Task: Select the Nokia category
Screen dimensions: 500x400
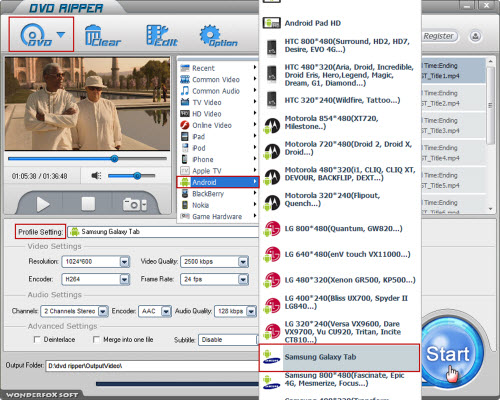Action: click(x=218, y=205)
